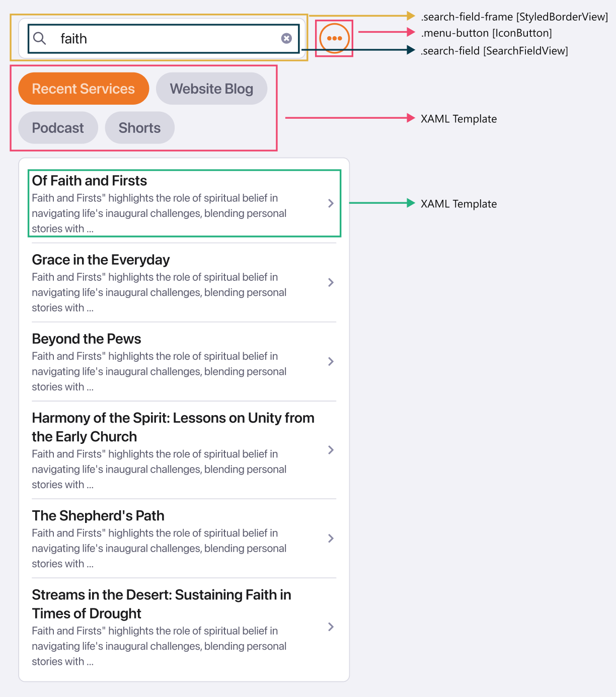Click the chevron for Streams in the Desert
This screenshot has height=697, width=616.
331,627
